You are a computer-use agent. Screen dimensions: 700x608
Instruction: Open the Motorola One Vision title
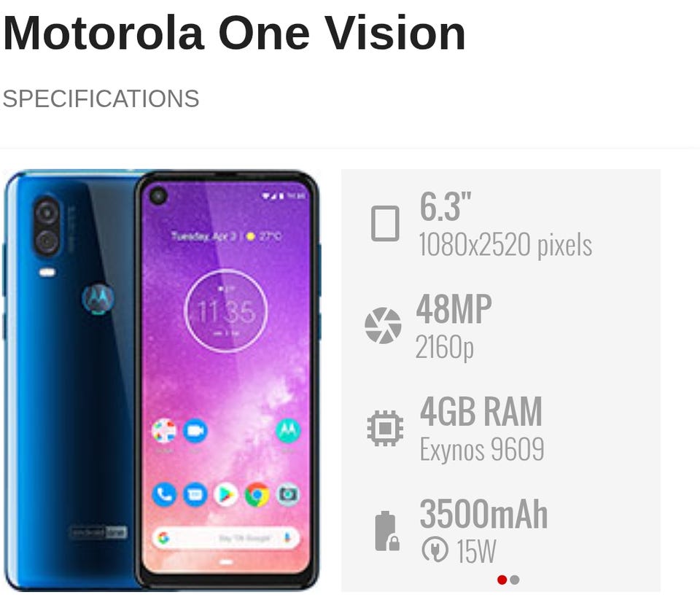(x=234, y=33)
